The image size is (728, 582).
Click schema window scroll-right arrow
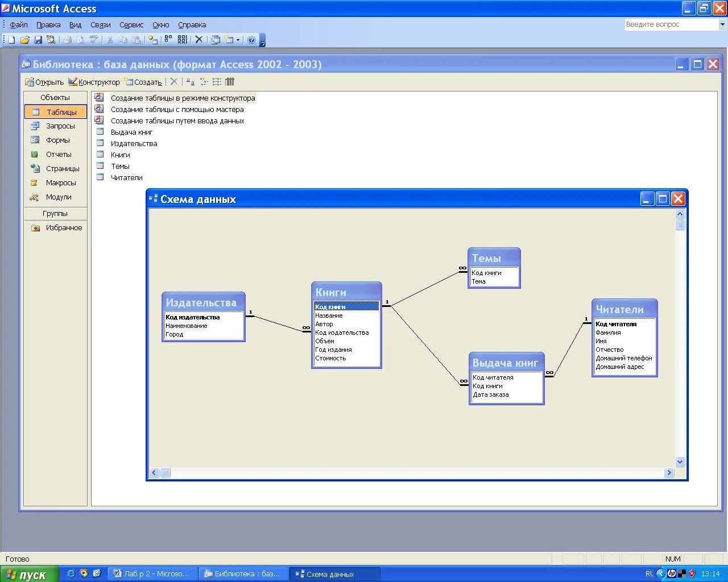tap(669, 473)
